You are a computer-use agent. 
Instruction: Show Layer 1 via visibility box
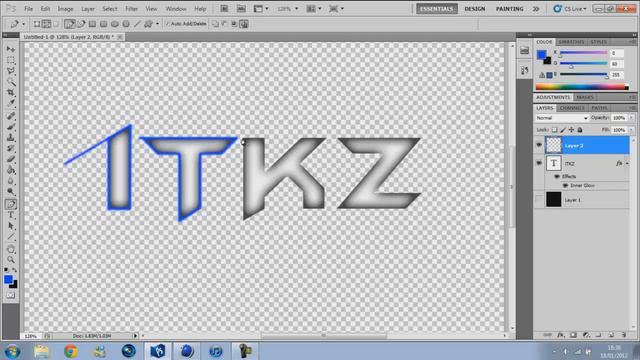(x=539, y=200)
